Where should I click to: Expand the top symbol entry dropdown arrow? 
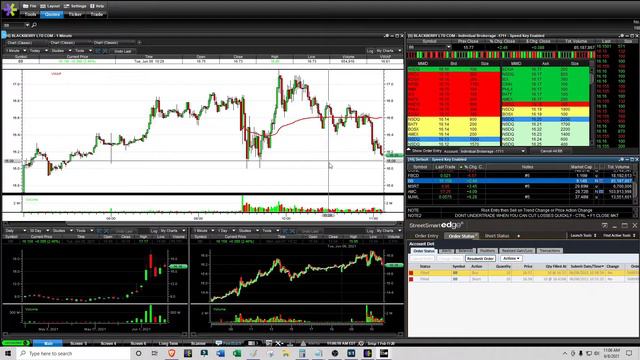point(27,25)
